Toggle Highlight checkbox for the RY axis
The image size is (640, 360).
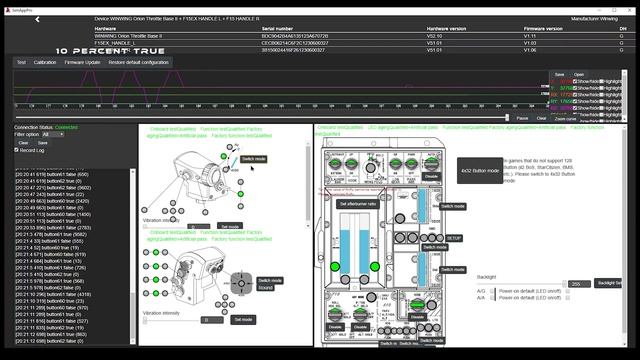601,101
